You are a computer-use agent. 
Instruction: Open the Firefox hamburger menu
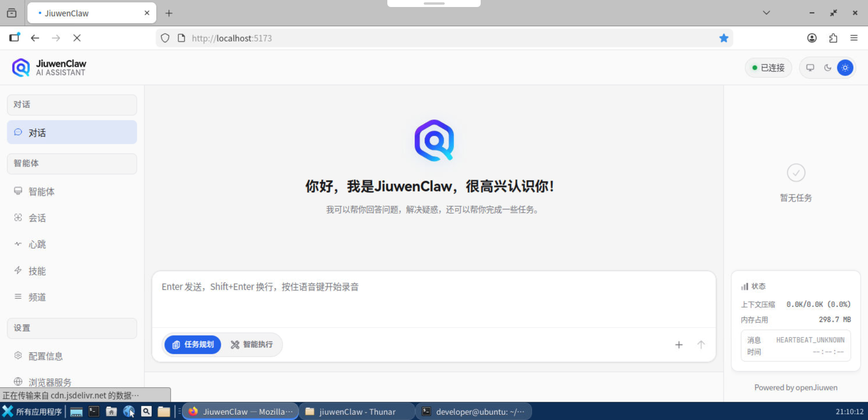coord(854,38)
